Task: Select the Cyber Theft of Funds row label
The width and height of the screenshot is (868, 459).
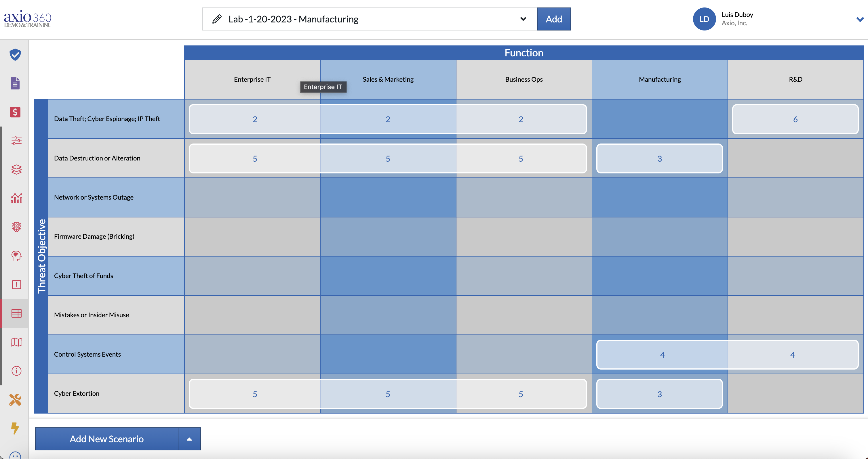Action: coord(116,276)
